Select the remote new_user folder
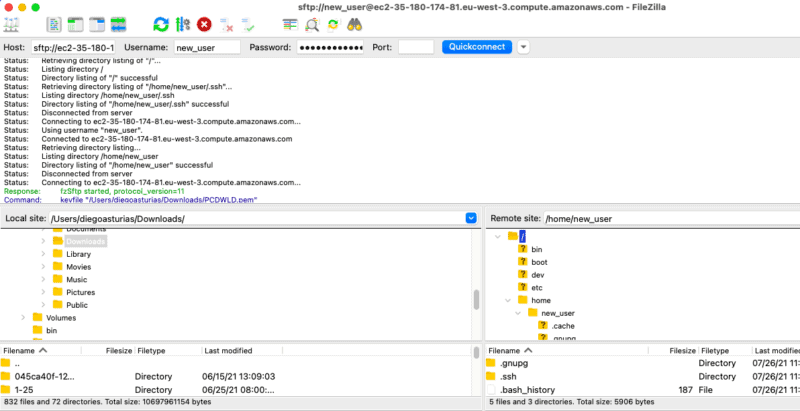Screen dimensions: 800x411 click(558, 313)
